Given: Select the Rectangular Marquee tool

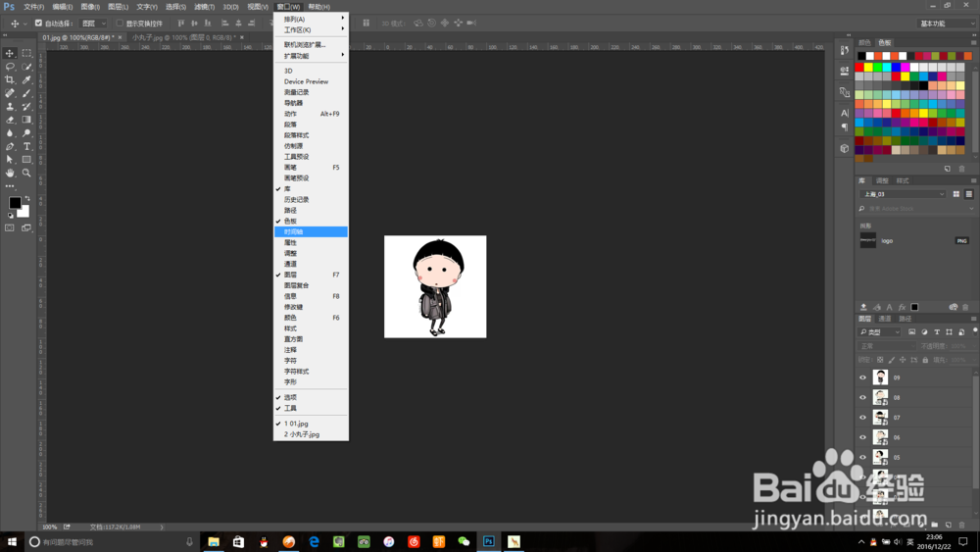Looking at the screenshot, I should [26, 53].
